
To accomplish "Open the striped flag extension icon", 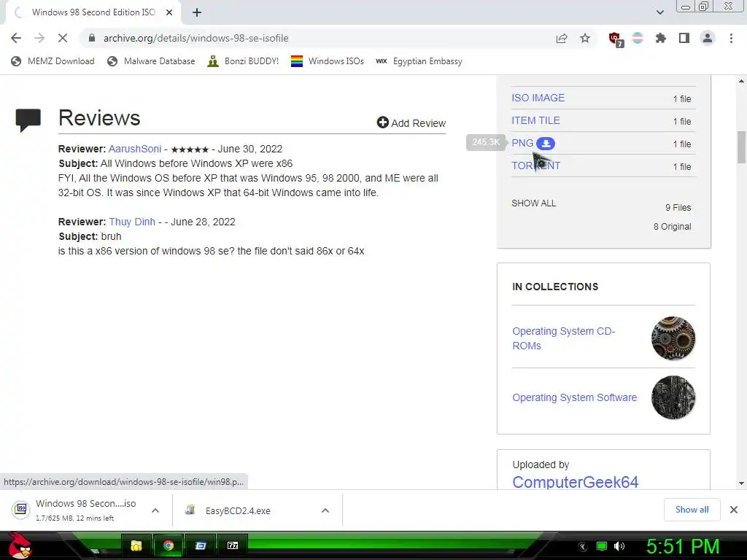I will coord(638,38).
